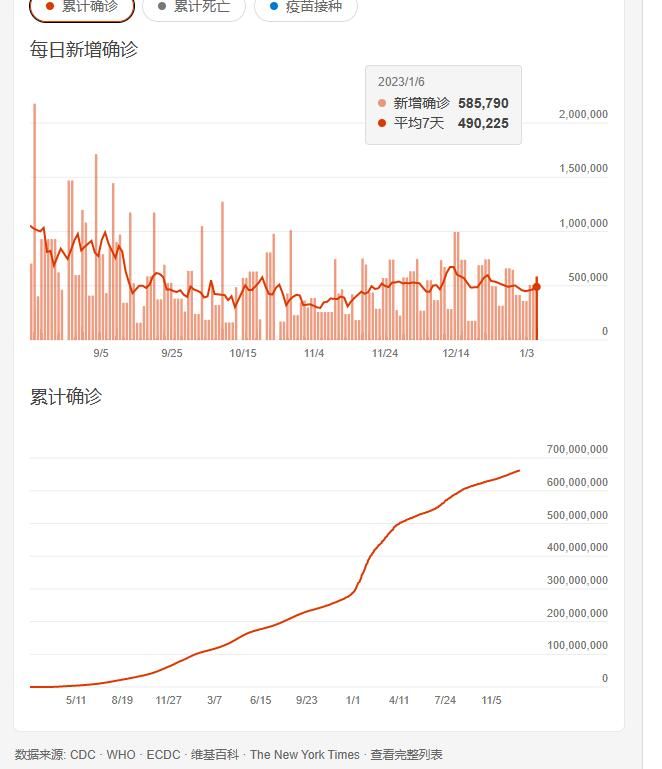Click the 每日新增确诊 chart heading

click(84, 49)
